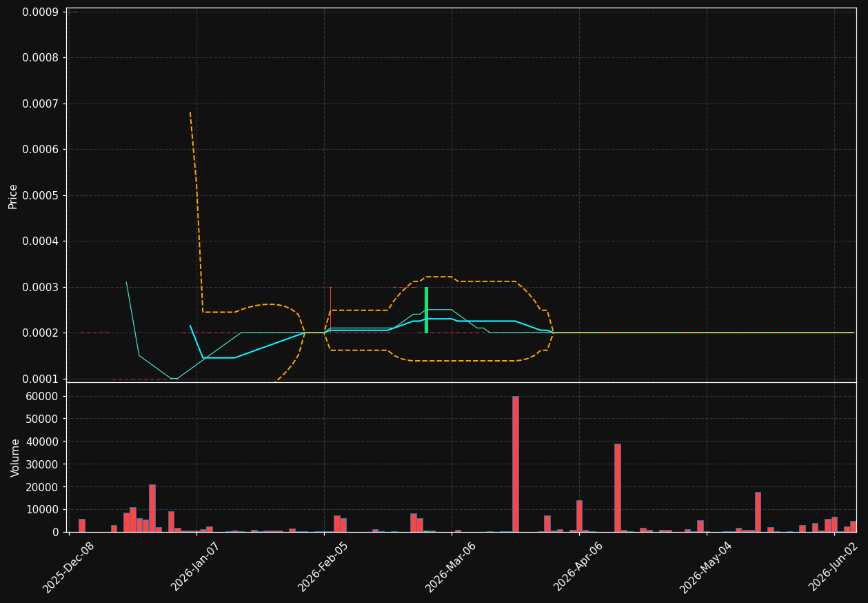Click the Price axis title
Viewport: 868px width, 603px height.
pos(13,196)
